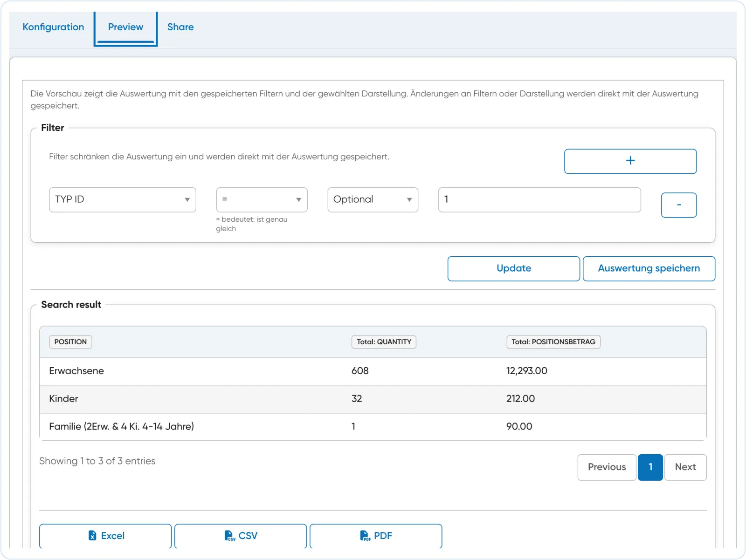Add a new filter with plus button
The width and height of the screenshot is (746, 560).
(630, 161)
